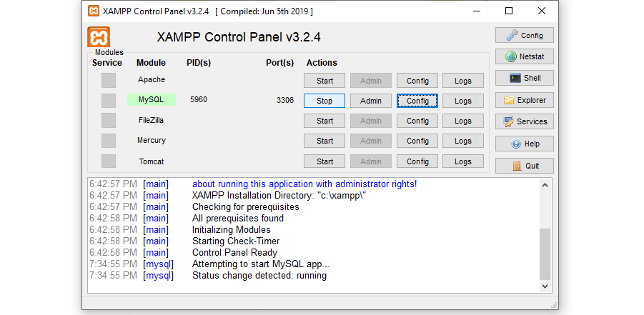Open the MySQL Admin button

pyautogui.click(x=371, y=101)
